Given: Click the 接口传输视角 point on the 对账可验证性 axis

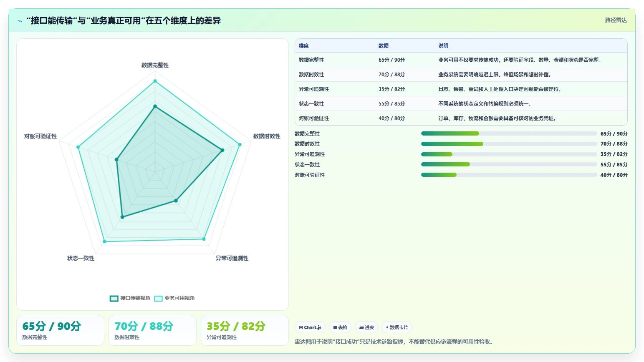Looking at the screenshot, I should [x=116, y=160].
